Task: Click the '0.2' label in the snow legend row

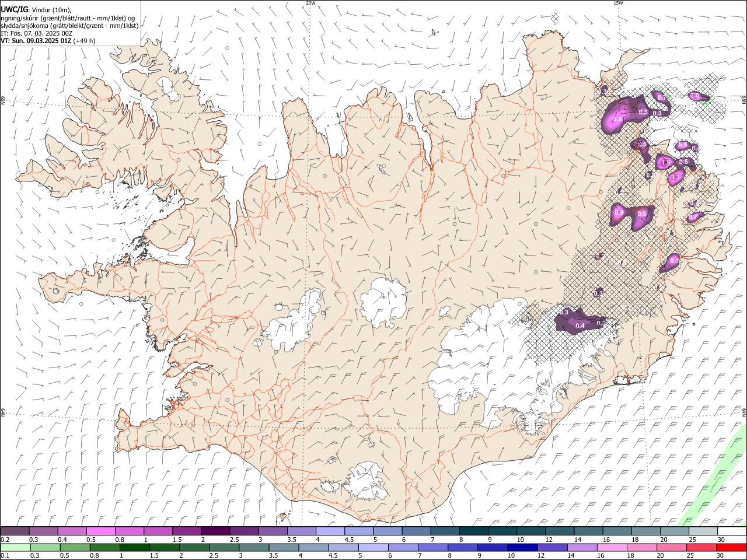Action: point(5,540)
